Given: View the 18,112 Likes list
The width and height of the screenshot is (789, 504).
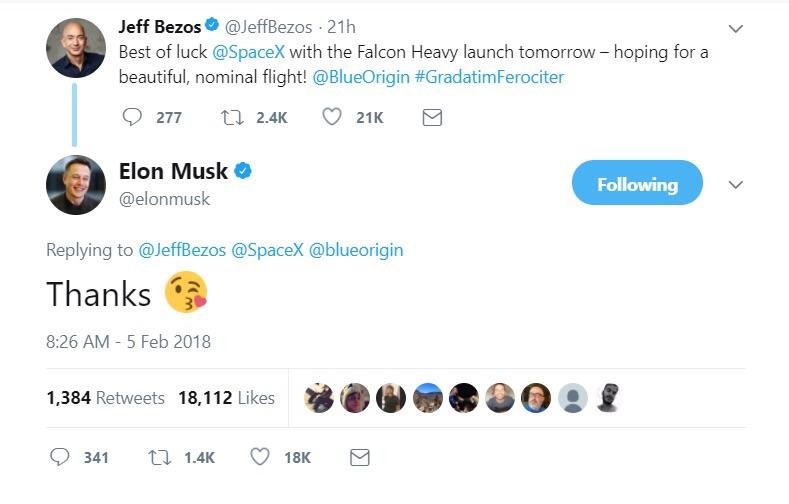Looking at the screenshot, I should coord(226,397).
